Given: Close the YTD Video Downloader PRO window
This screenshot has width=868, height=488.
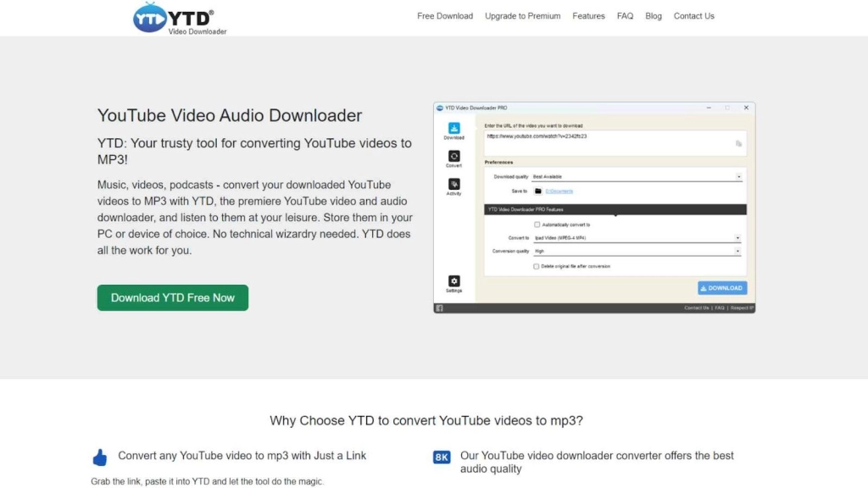Looking at the screenshot, I should (746, 108).
